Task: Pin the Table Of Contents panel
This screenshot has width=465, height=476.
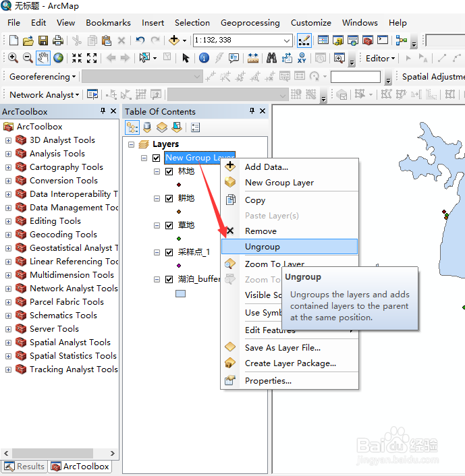Action: pos(252,111)
